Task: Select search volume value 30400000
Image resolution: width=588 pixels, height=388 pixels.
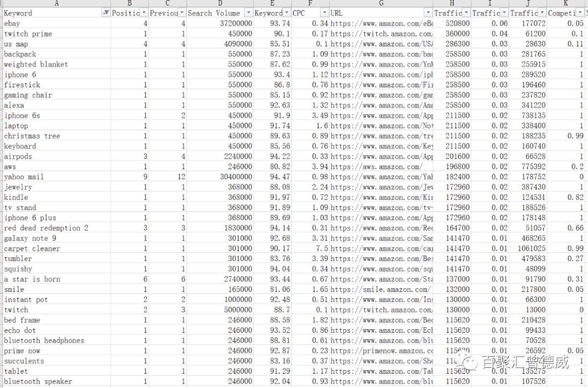Action: [220, 177]
